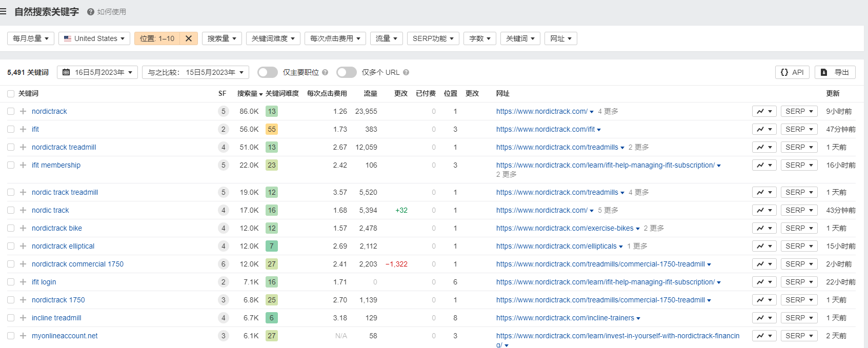
Task: Open trend chart for nordictrack treadmill row
Action: click(x=764, y=147)
